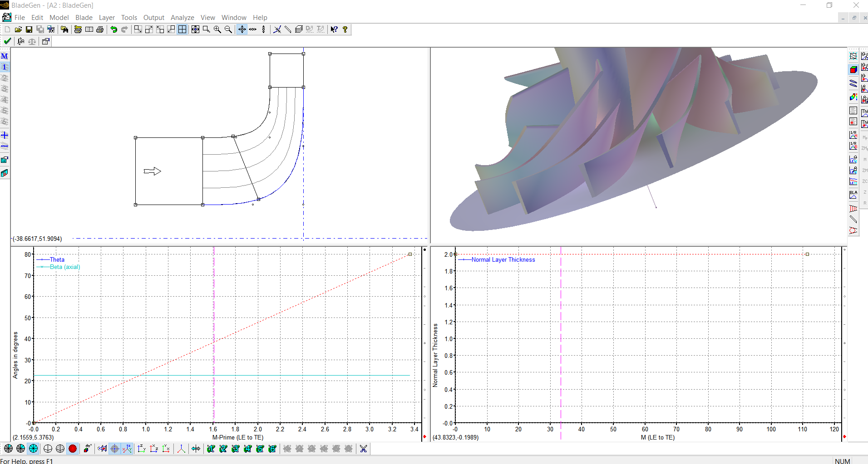
Task: Select the zoom out magnifier tool
Action: (x=228, y=29)
